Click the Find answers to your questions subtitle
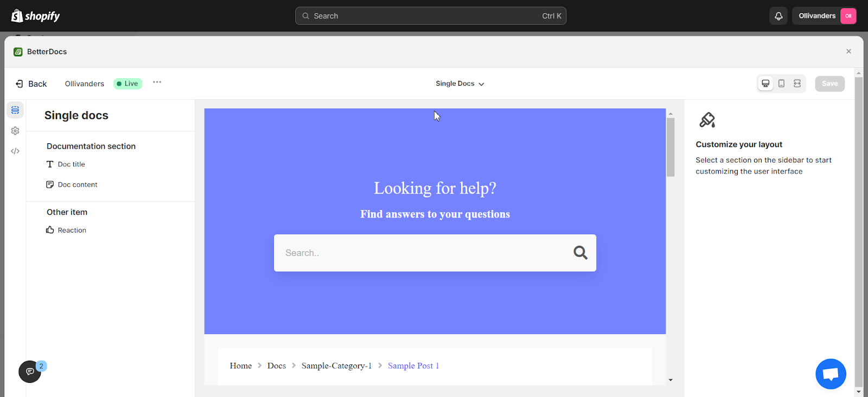The width and height of the screenshot is (868, 397). point(435,214)
